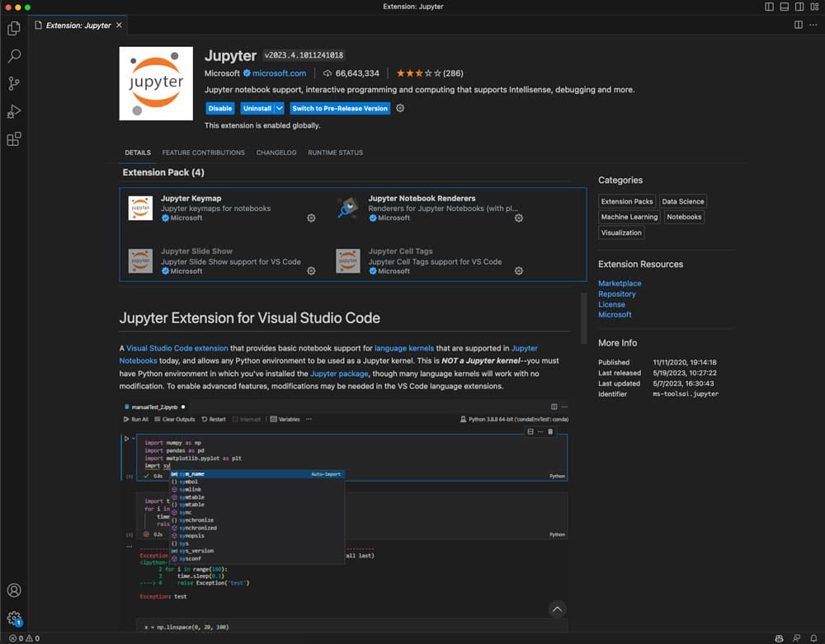Open notifications bell in status bar
825x644 pixels.
[813, 638]
